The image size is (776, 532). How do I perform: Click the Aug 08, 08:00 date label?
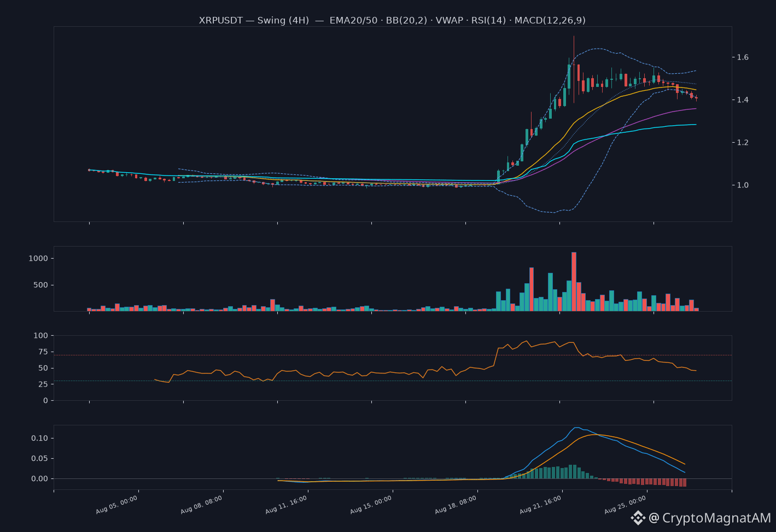pyautogui.click(x=201, y=505)
